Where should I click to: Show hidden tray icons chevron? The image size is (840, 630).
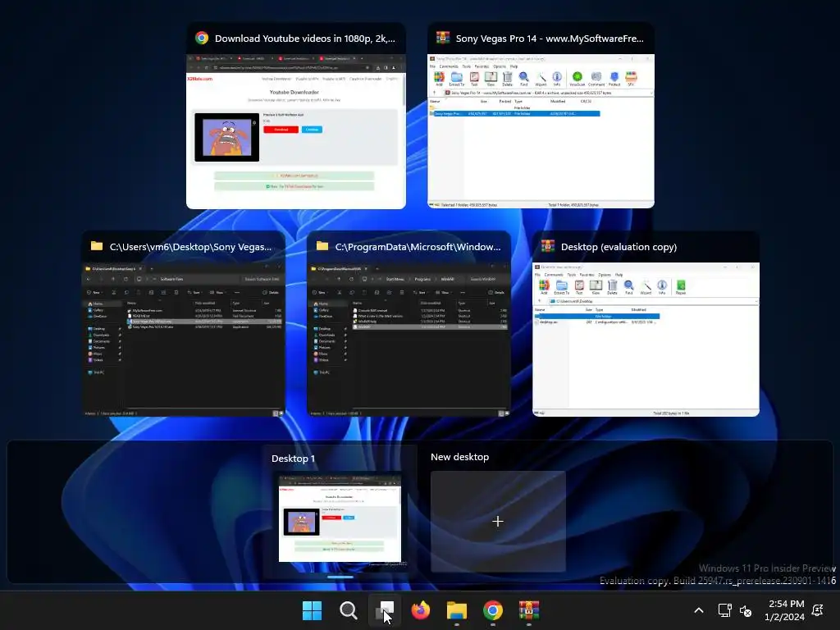pyautogui.click(x=699, y=610)
